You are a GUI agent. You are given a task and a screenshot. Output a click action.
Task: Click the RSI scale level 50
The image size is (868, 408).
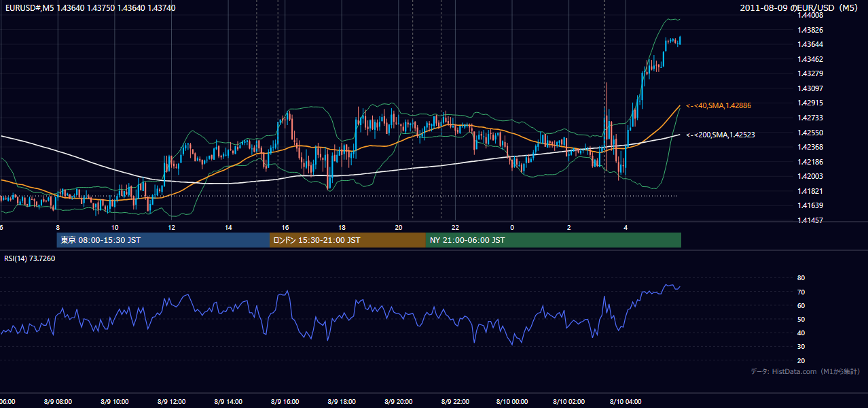[x=801, y=319]
